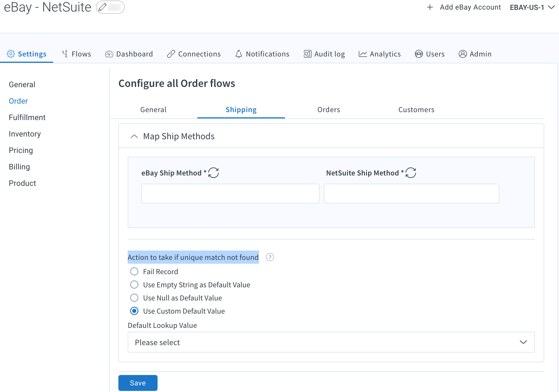Viewport: 559px width, 392px height.
Task: Choose Use Null as Default Value
Action: tap(134, 298)
